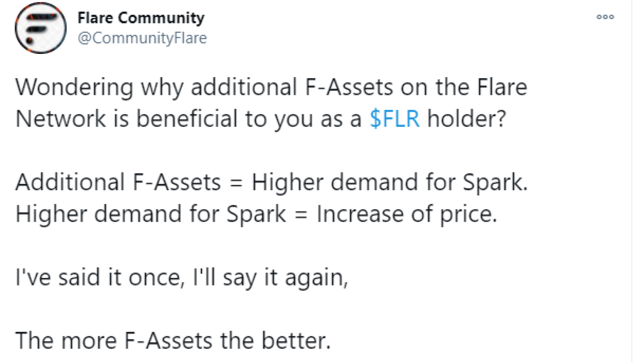Click the line ending "Increase of price."
This screenshot has height=362, width=644.
click(x=256, y=214)
